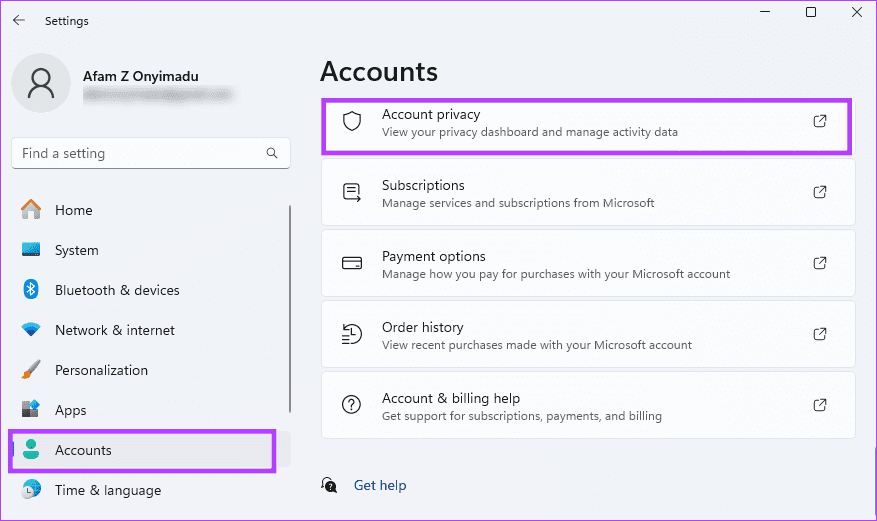Click 'Get support for subscriptions' description
Screen dimensions: 877x521
[x=522, y=416]
